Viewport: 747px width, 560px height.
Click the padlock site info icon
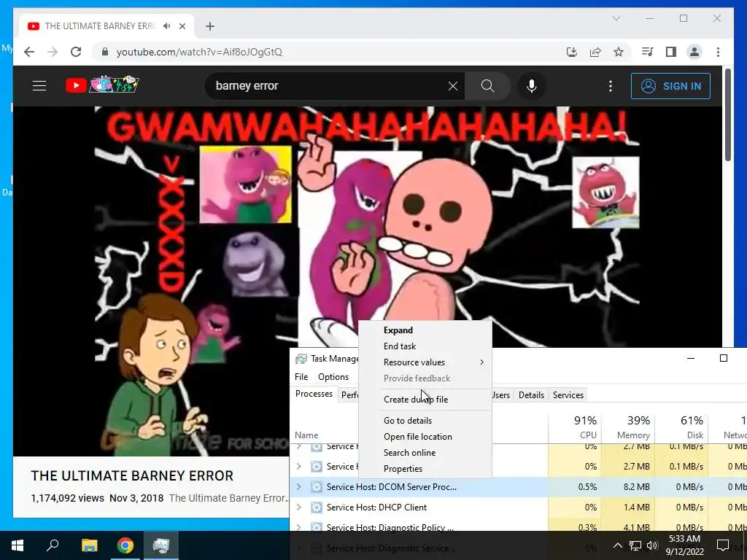tap(105, 52)
